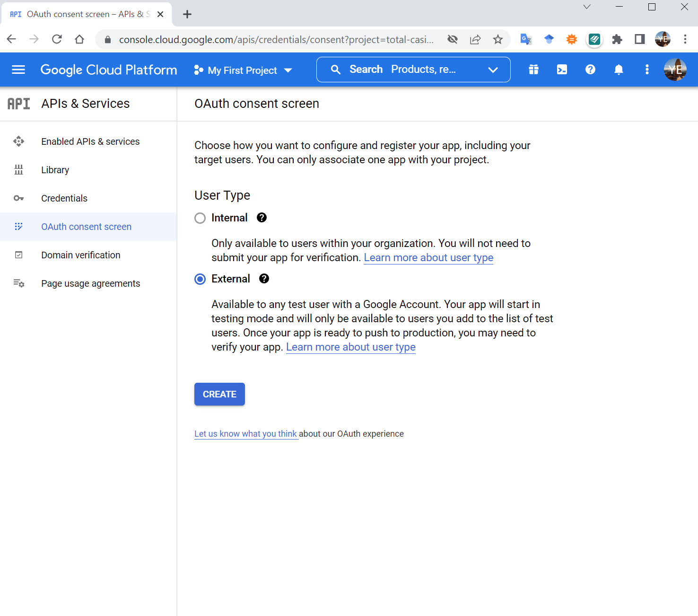Select the OAuth consent screen browser tab
The height and width of the screenshot is (616, 698).
86,14
